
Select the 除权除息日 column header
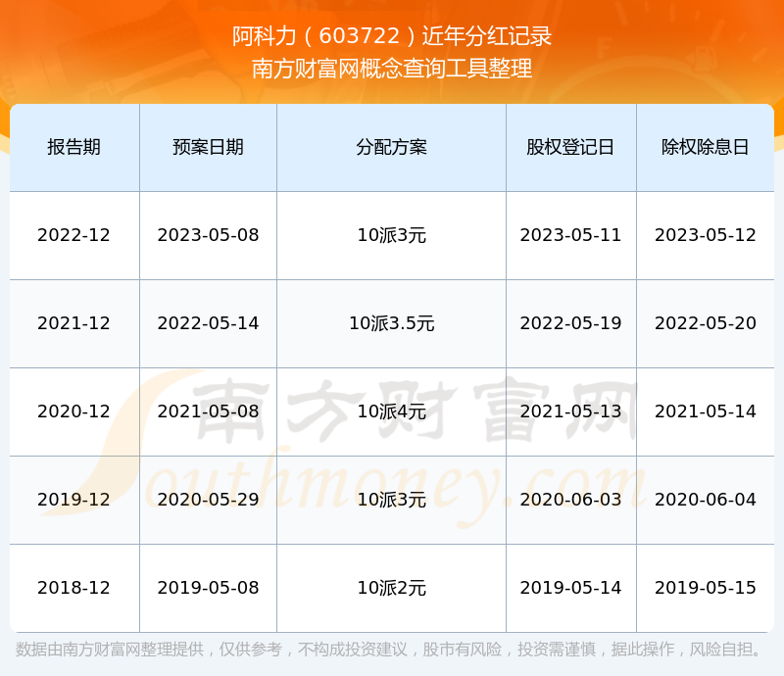pos(705,147)
